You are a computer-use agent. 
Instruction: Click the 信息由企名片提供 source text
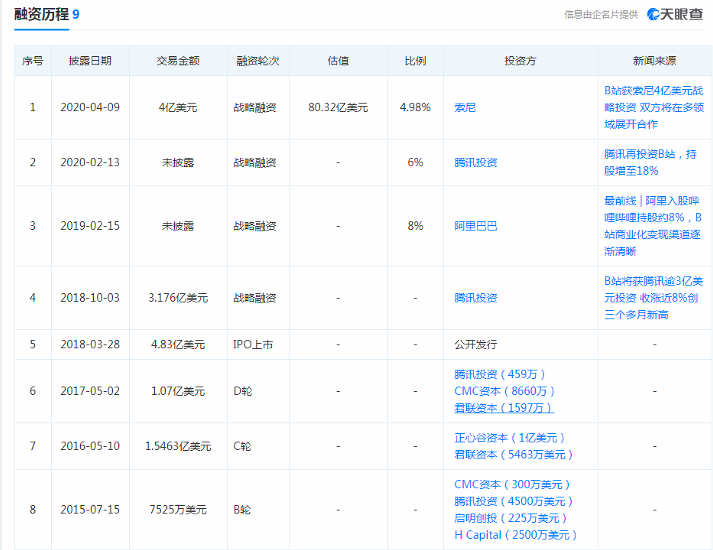click(x=601, y=15)
